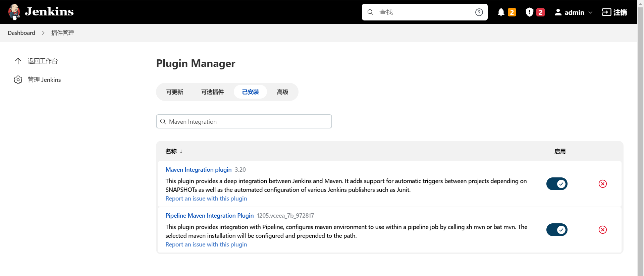Uninstall Pipeline Maven Integration Plugin via red X
Screen dimensions: 644x276
(x=603, y=230)
